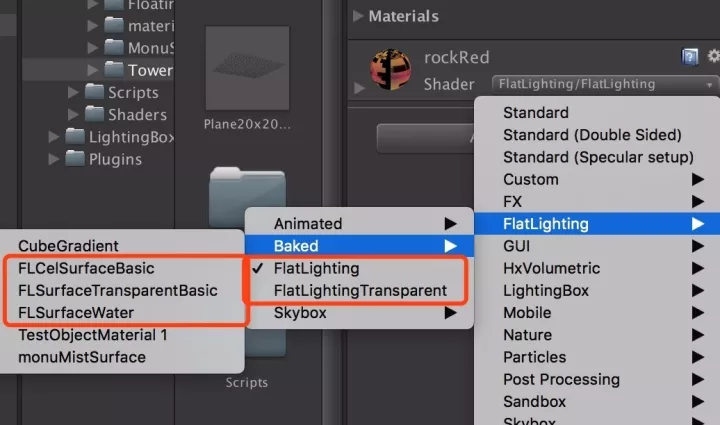This screenshot has height=425, width=720.
Task: Select the Tower folder icon
Action: 114,69
